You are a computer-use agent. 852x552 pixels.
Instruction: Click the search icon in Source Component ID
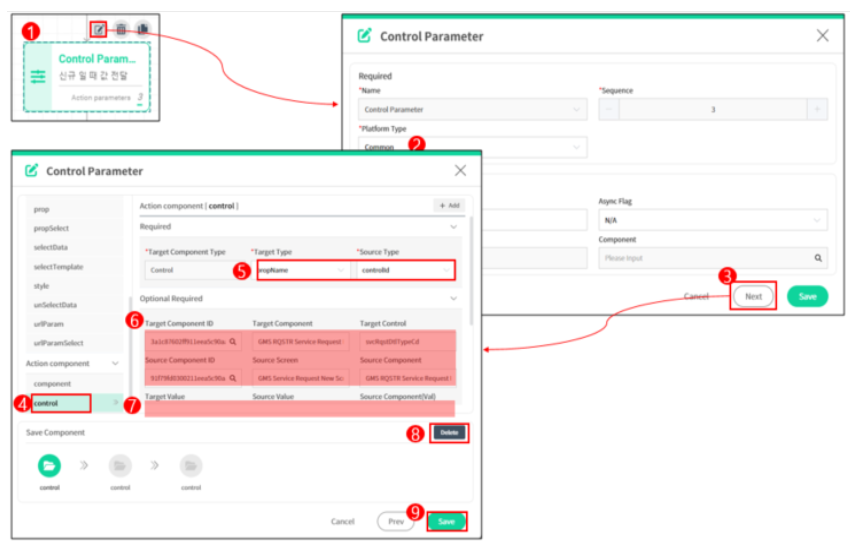click(233, 378)
